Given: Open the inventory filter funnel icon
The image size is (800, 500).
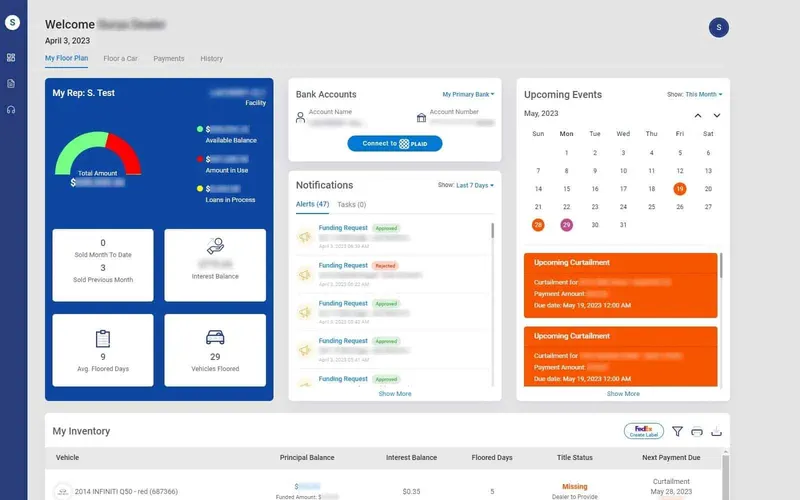Looking at the screenshot, I should (x=677, y=432).
